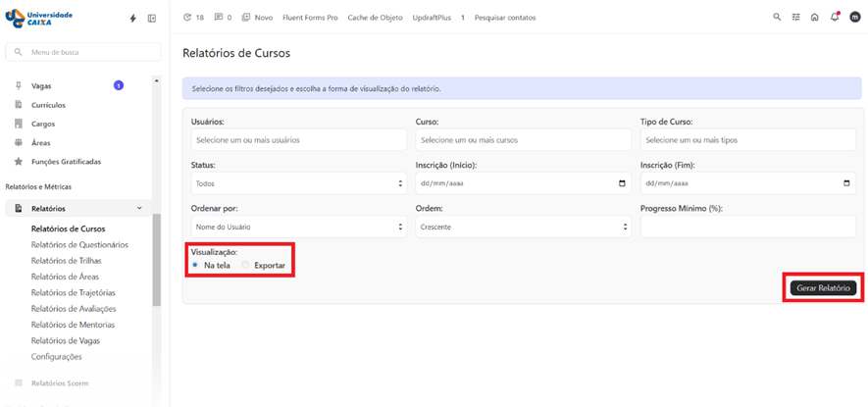
Task: Open the Status dropdown showing Todos
Action: (x=298, y=183)
